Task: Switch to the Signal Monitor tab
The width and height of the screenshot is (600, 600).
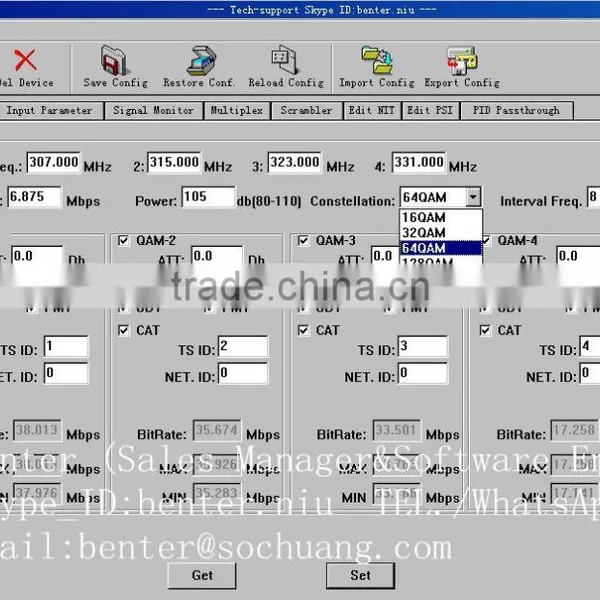Action: click(153, 111)
